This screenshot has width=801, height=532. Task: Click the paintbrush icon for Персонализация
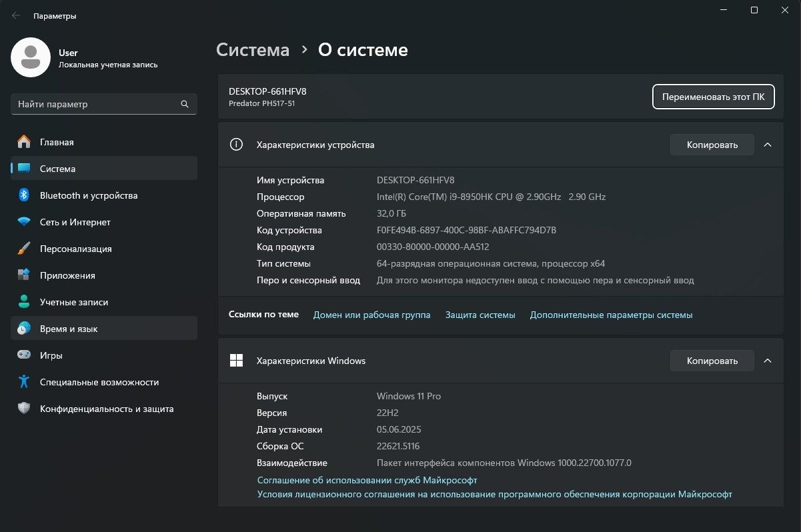(24, 249)
